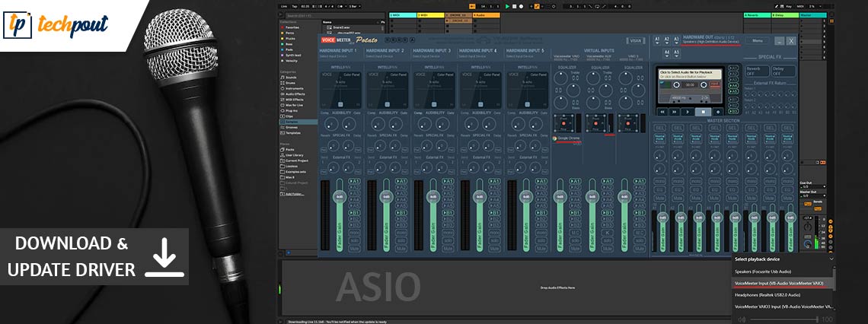Click the download arrow icon on banner
The height and width of the screenshot is (324, 868).
(164, 256)
